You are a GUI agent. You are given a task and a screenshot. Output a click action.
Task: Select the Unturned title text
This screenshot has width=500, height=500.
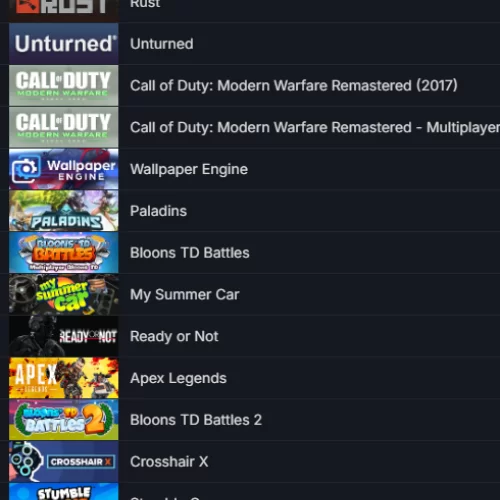[162, 44]
